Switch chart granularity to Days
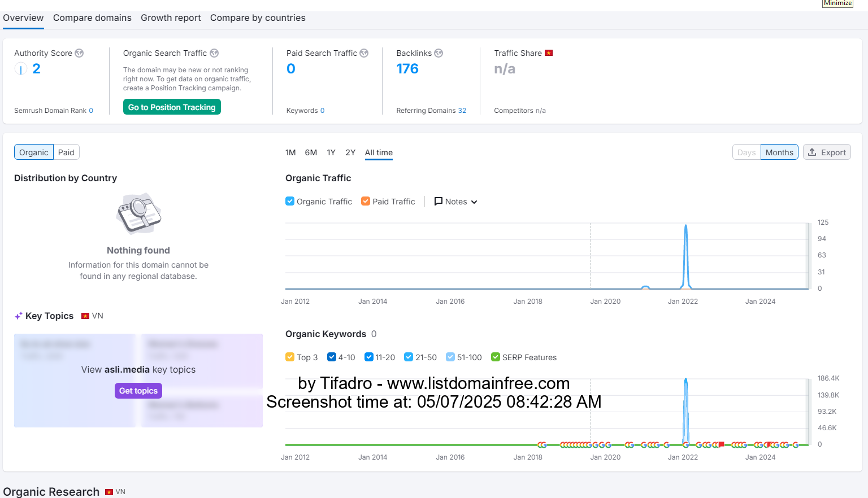Viewport: 868px width, 498px height. (x=747, y=152)
